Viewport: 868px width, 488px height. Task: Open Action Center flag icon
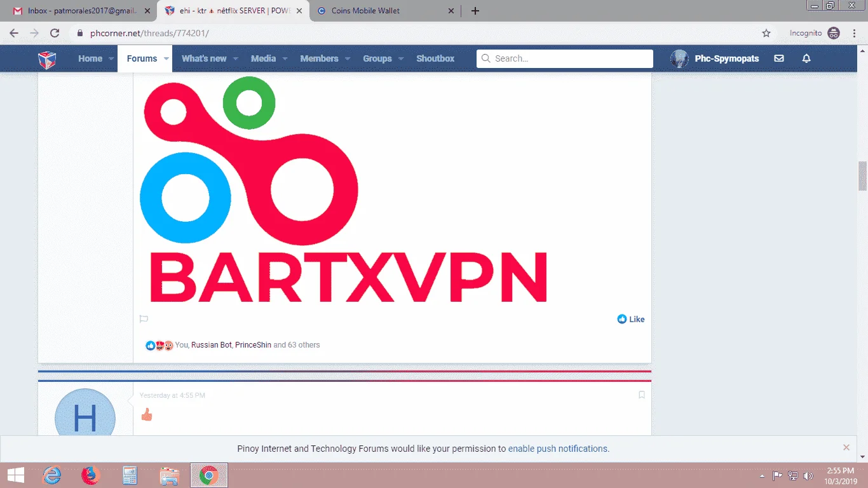tap(777, 476)
